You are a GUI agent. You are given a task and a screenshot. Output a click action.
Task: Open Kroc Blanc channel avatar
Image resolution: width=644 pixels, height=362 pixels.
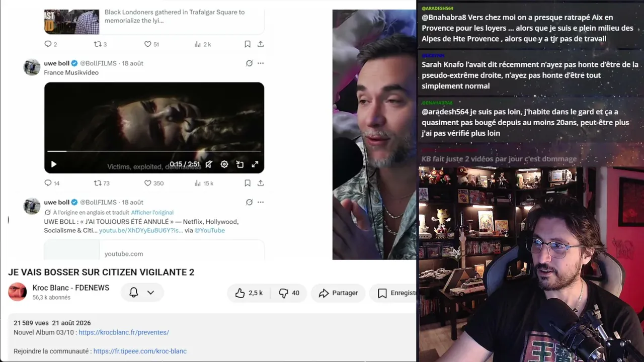(x=18, y=292)
